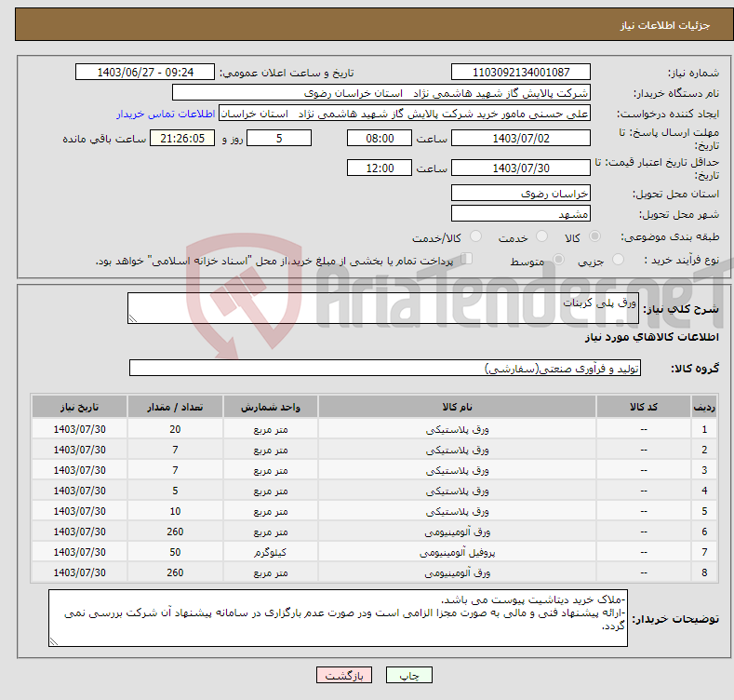This screenshot has width=734, height=700.
Task: Select the کالا radio button
Action: 594,236
